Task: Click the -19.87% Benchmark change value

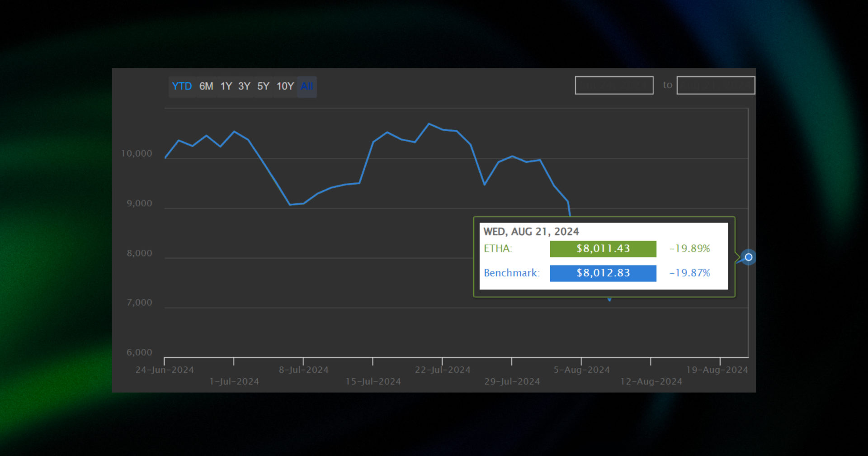Action: pos(689,273)
